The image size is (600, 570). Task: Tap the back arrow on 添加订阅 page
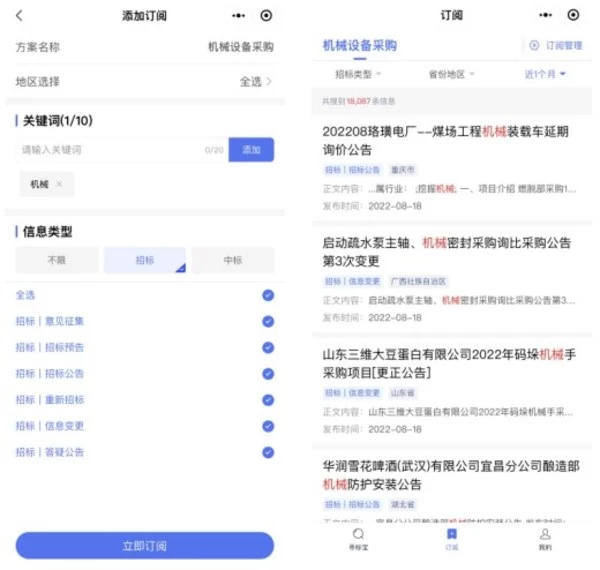20,16
